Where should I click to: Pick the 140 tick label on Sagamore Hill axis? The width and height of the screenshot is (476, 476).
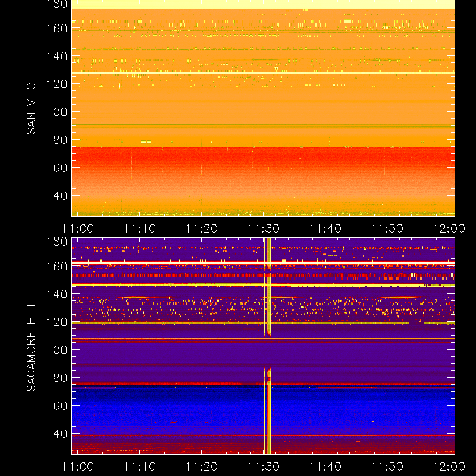tap(57, 294)
